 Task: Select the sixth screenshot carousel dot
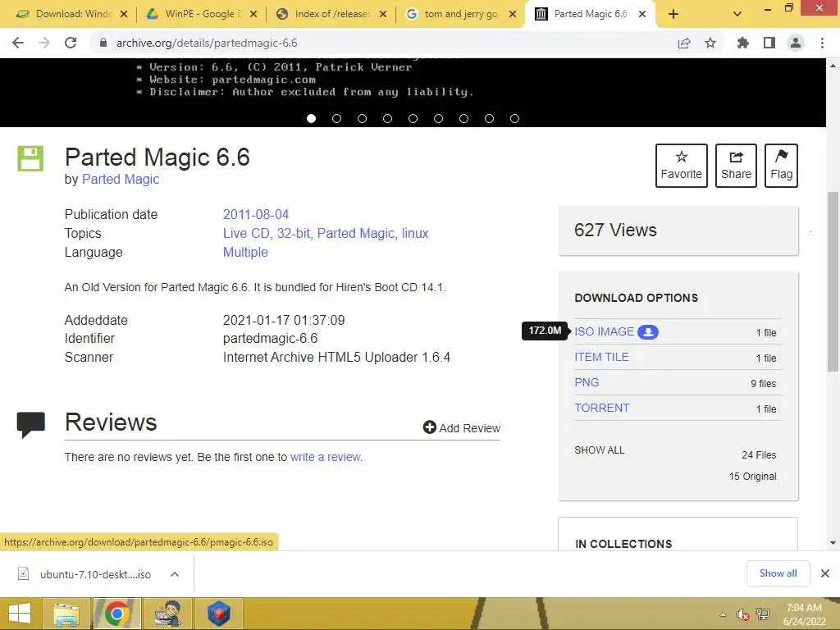point(438,118)
